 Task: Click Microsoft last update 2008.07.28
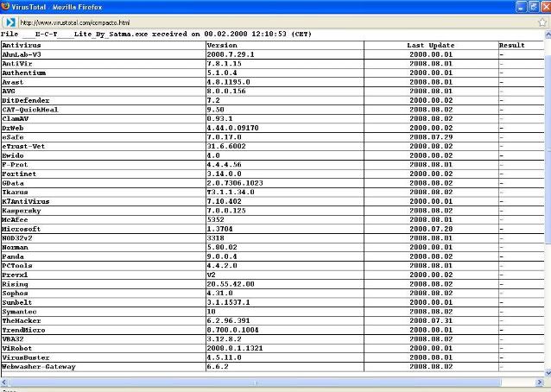point(431,229)
